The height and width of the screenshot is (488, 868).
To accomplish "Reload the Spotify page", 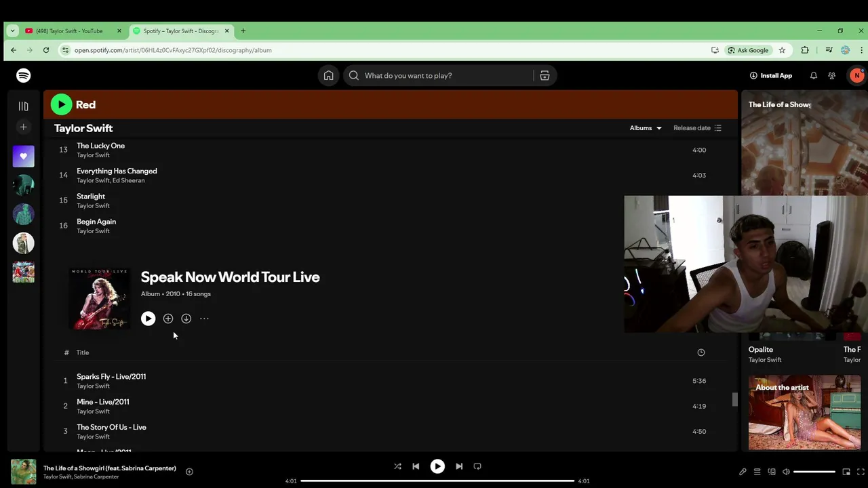I will point(46,50).
